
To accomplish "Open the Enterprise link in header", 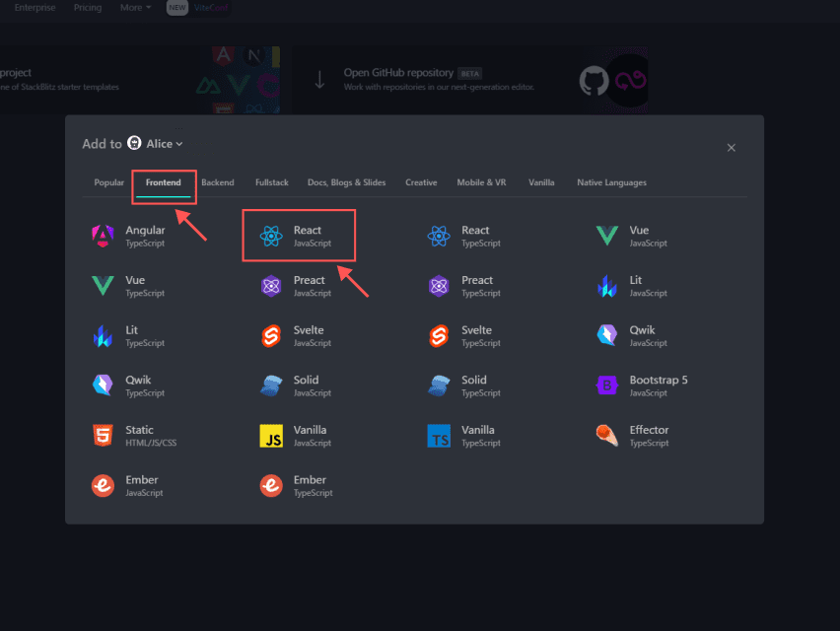I will (35, 8).
